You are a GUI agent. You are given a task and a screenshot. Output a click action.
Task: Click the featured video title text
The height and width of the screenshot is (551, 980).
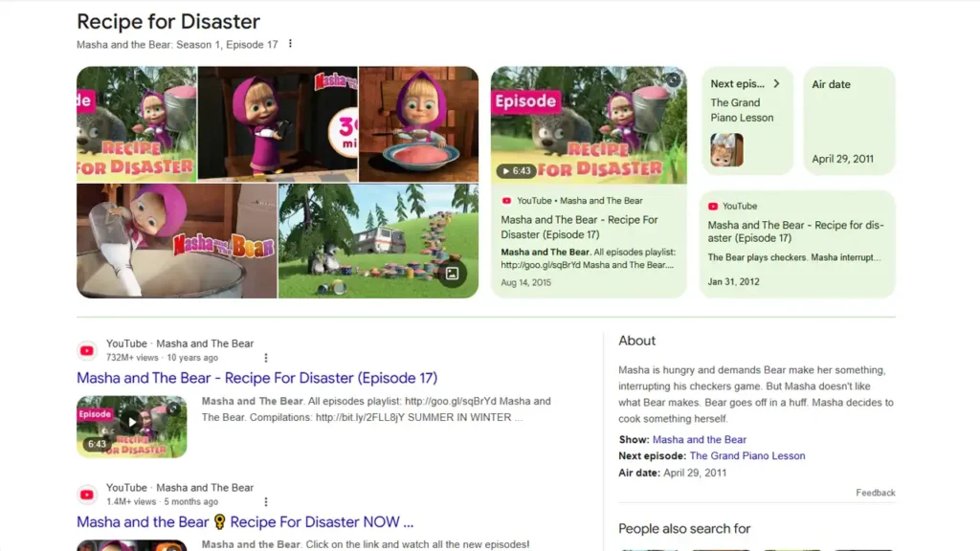click(x=579, y=228)
